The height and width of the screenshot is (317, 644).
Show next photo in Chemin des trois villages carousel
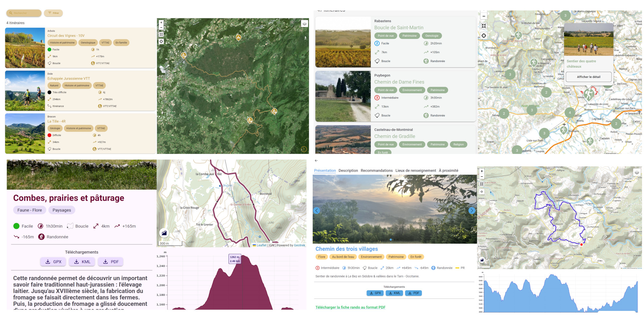coord(472,210)
